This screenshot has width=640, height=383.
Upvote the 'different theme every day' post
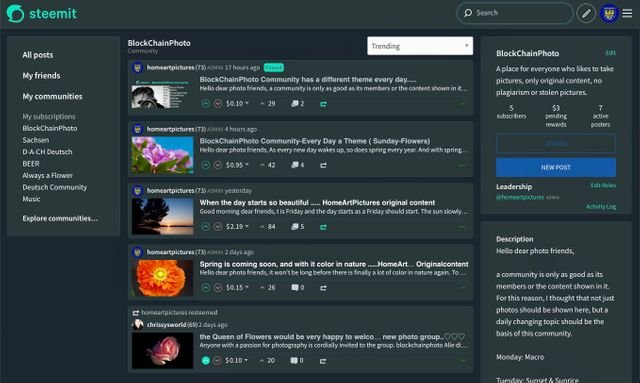click(x=205, y=104)
